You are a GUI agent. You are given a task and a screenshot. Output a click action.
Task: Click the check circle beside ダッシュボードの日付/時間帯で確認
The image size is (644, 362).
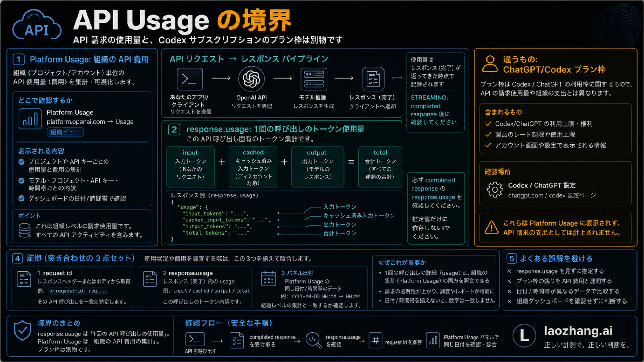[x=21, y=198]
